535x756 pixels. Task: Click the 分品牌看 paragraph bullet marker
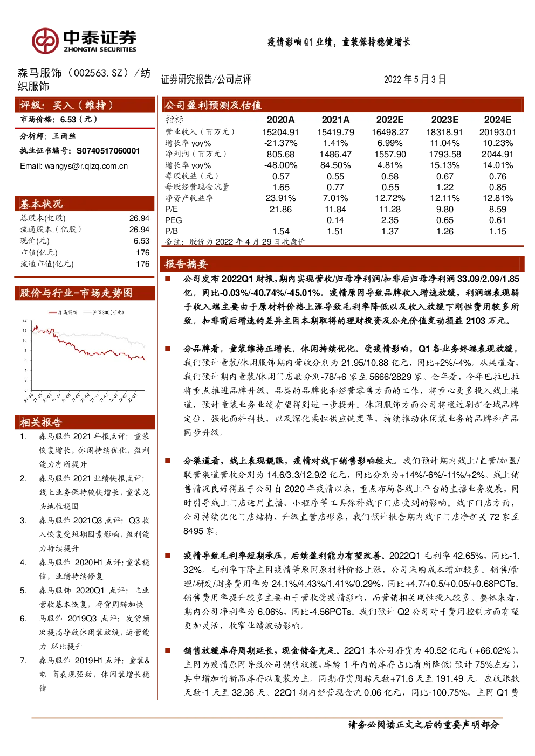tap(168, 349)
